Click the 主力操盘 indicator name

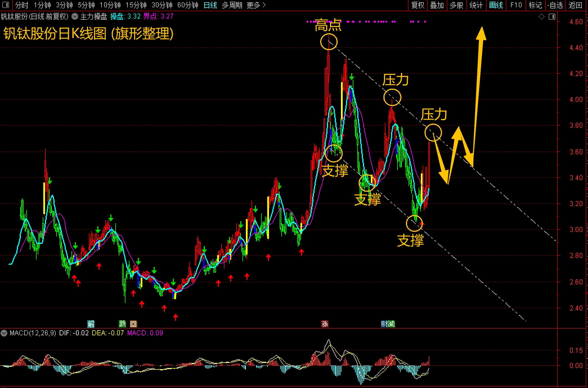pos(94,17)
